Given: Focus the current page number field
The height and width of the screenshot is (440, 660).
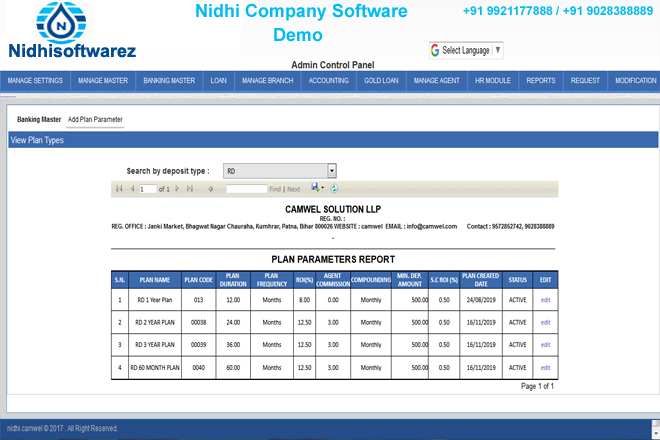Looking at the screenshot, I should [148, 189].
